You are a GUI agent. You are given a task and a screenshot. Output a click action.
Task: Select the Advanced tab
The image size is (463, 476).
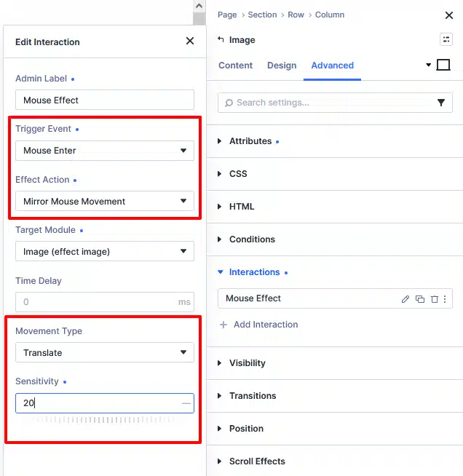333,66
